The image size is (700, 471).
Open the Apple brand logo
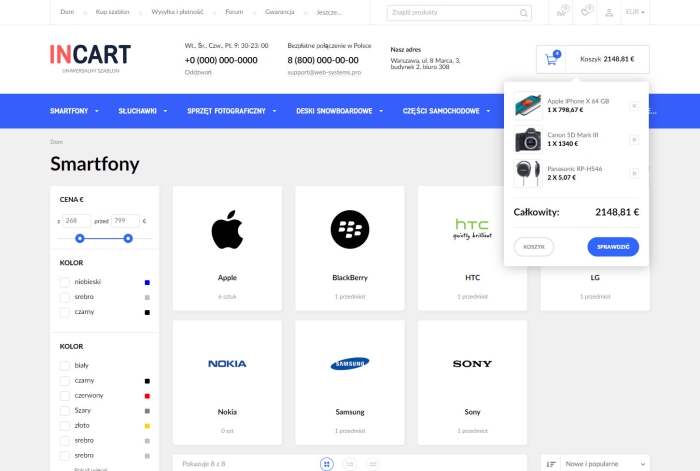pos(227,229)
